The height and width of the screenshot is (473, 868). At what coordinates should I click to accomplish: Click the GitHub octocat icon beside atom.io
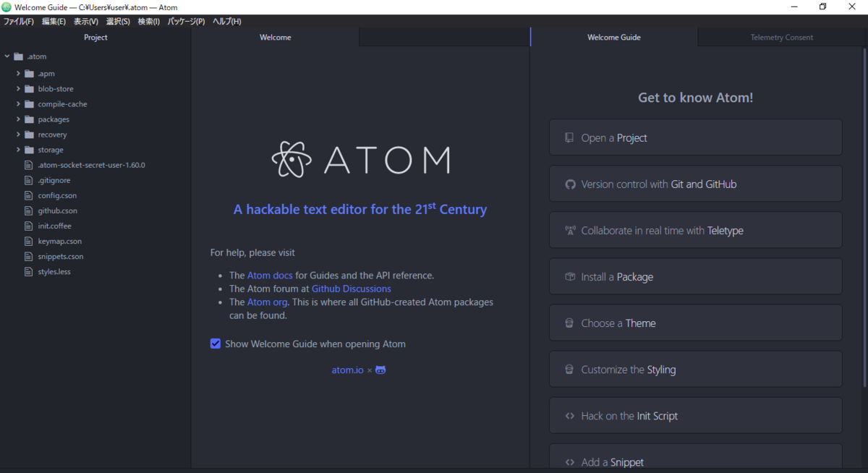coord(380,370)
